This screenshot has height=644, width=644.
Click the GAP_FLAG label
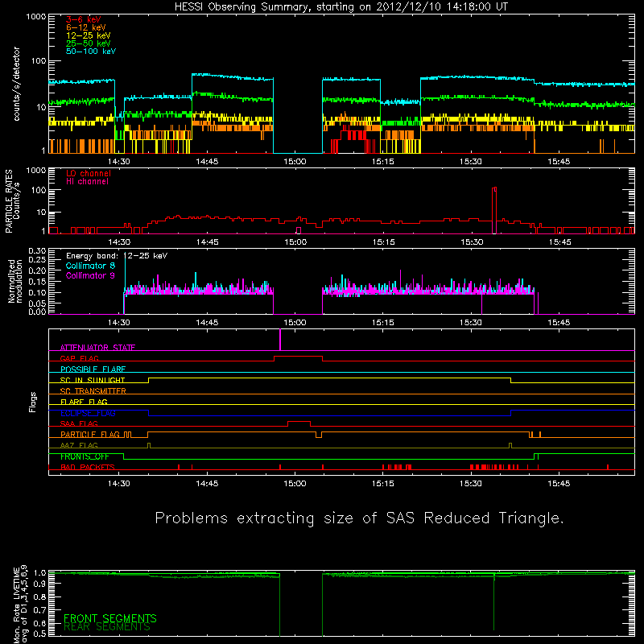79,358
